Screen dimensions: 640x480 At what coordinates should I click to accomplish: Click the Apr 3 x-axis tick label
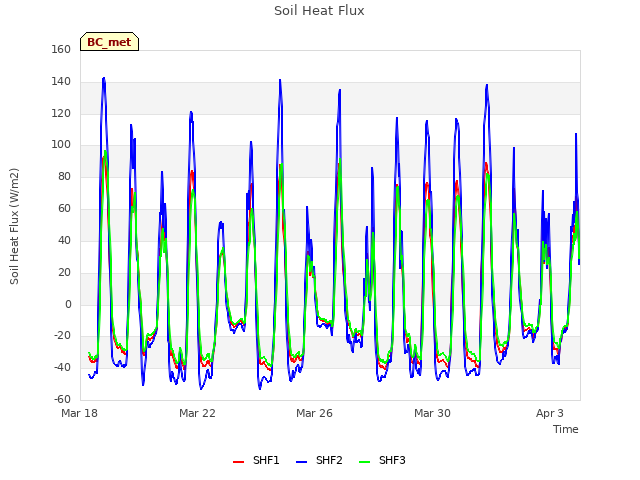(550, 413)
